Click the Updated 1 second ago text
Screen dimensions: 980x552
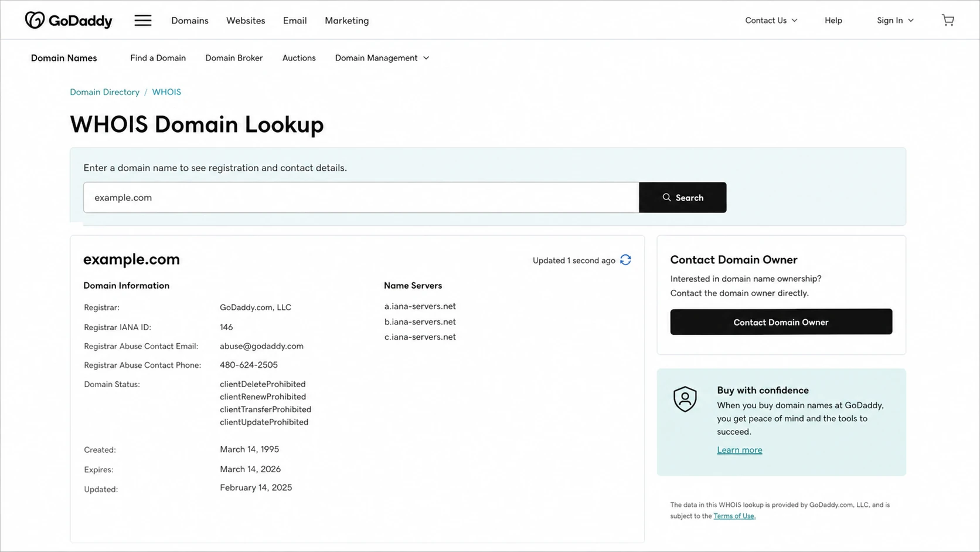click(x=574, y=260)
